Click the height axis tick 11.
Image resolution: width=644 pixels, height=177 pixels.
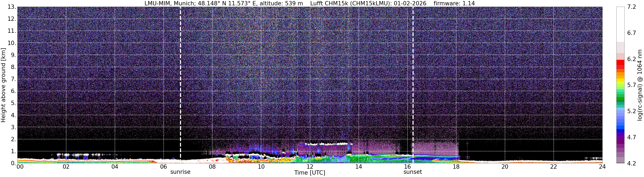click(x=12, y=31)
